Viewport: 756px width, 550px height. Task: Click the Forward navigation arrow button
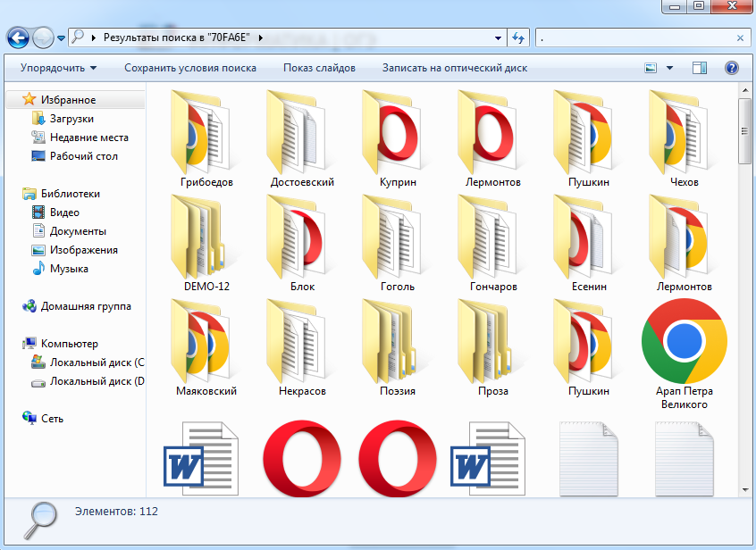point(43,37)
